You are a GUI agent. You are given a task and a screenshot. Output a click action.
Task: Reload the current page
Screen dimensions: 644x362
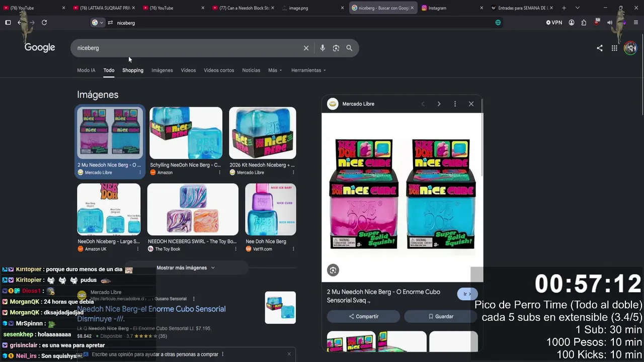click(44, 23)
